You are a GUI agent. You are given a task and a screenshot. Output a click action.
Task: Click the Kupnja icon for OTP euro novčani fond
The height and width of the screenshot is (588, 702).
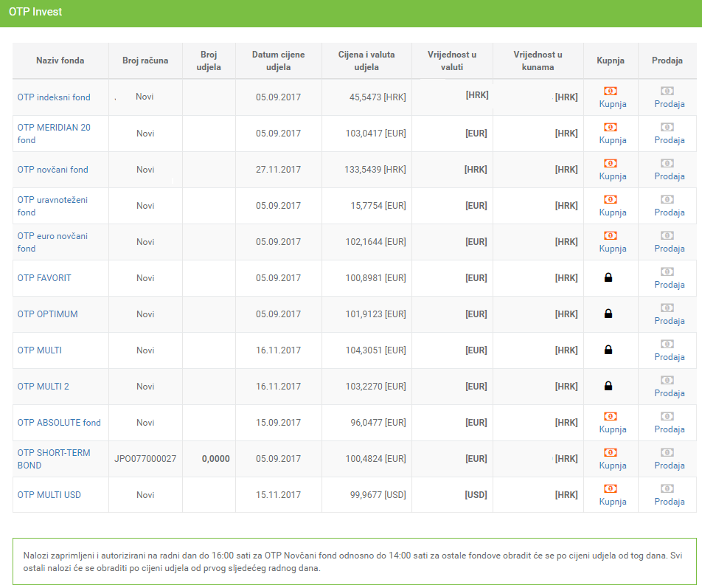pos(611,236)
